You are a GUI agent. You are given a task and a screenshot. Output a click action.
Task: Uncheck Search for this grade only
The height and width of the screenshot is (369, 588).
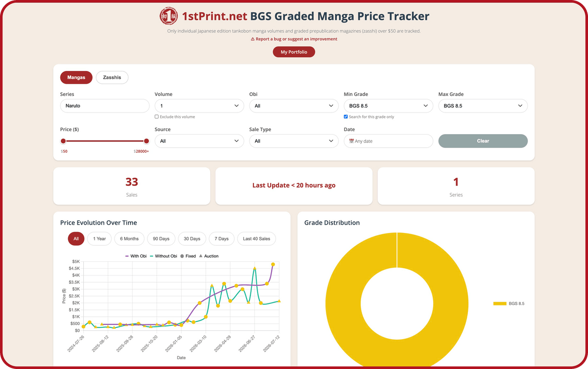coord(346,117)
